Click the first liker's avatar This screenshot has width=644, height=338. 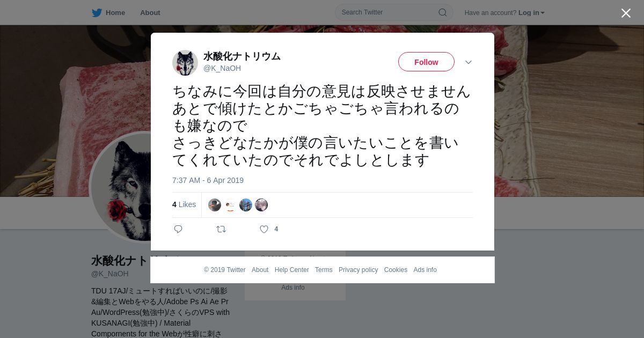pos(215,205)
